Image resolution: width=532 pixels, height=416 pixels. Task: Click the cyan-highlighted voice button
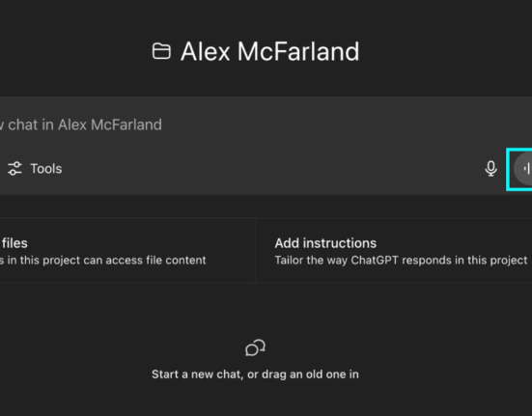coord(519,169)
